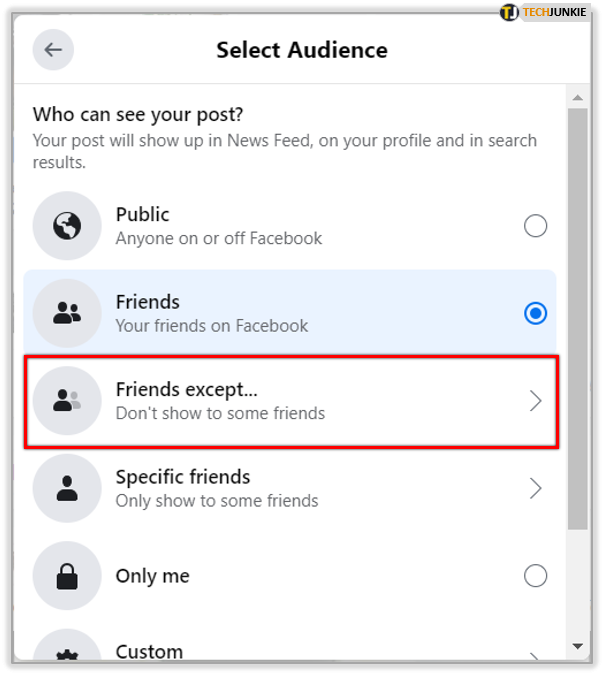Expand the Friends except chevron
This screenshot has height=675, width=604.
pyautogui.click(x=536, y=401)
